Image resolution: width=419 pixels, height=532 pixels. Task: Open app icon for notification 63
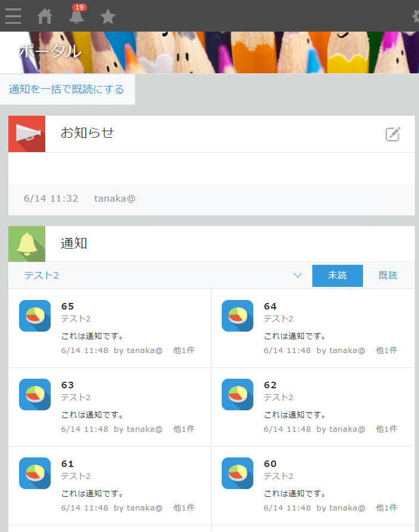point(35,394)
